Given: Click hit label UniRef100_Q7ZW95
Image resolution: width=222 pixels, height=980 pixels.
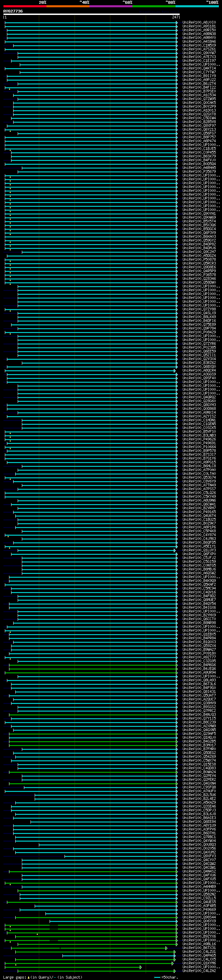Looking at the screenshot, I should coord(199,99).
